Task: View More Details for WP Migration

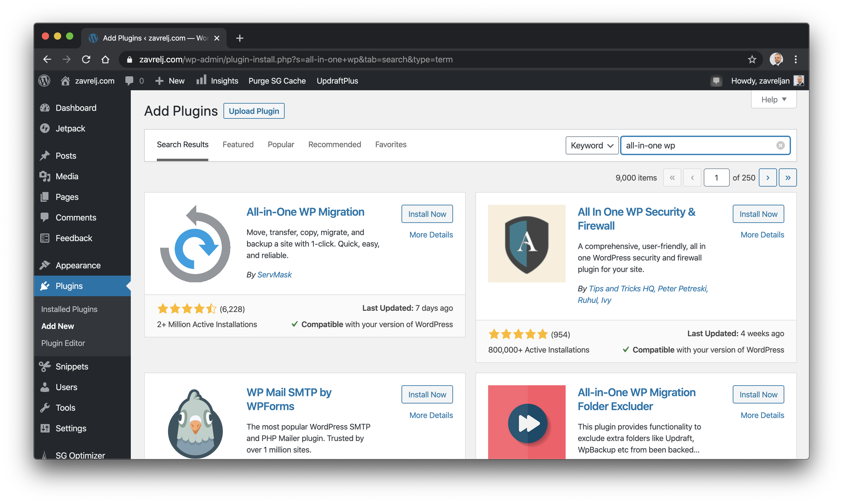Action: pyautogui.click(x=431, y=234)
